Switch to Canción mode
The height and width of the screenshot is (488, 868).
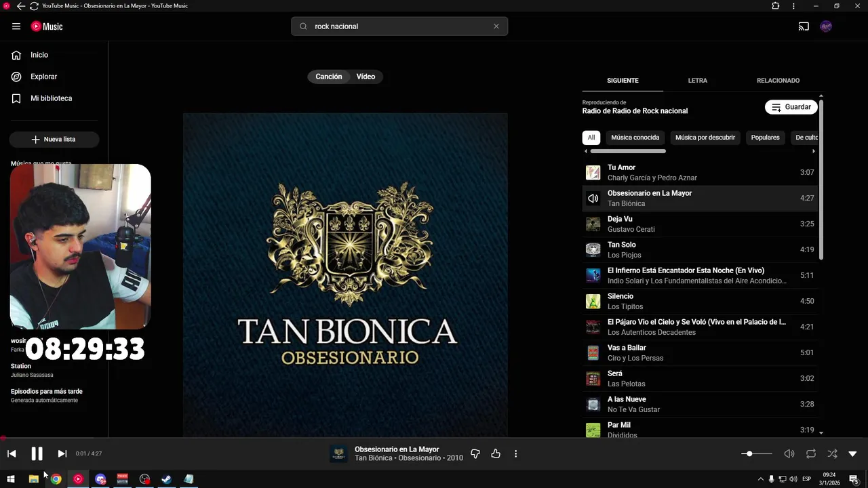329,77
